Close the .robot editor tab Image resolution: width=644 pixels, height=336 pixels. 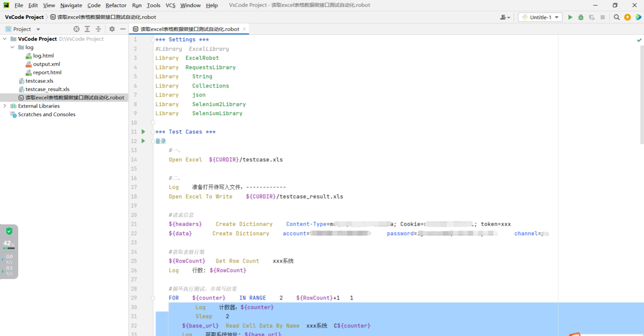coord(244,29)
